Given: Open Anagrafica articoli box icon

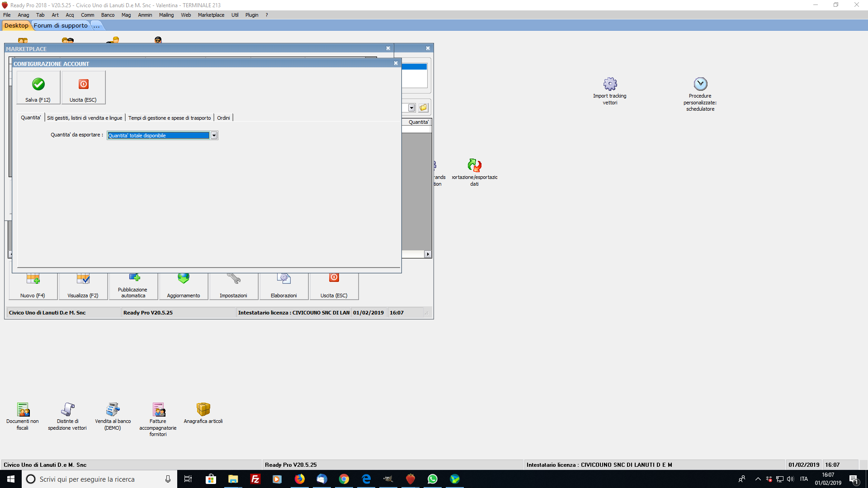Looking at the screenshot, I should pos(203,409).
